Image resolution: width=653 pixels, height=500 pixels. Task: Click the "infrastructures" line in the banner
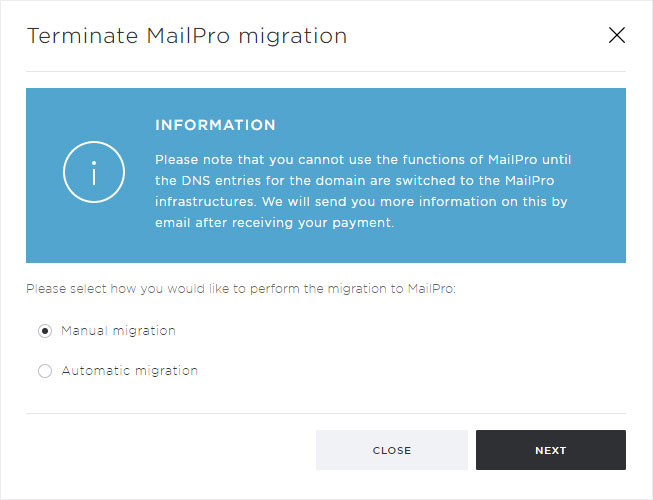361,202
